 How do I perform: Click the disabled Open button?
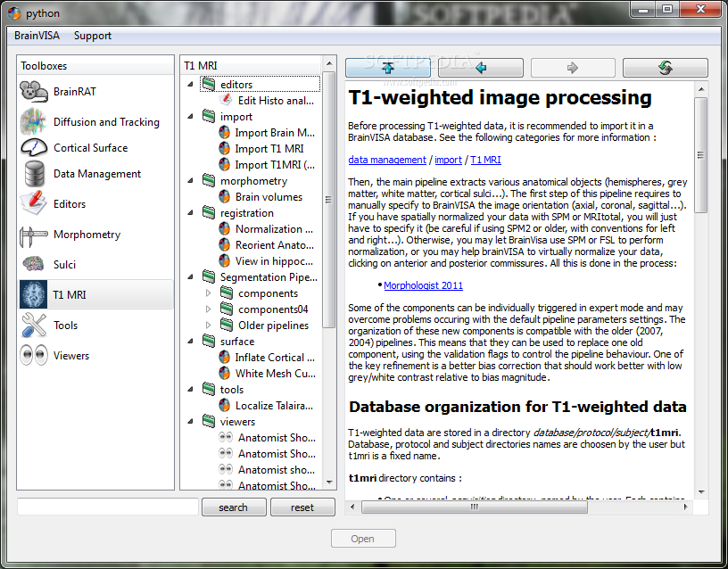(x=363, y=539)
